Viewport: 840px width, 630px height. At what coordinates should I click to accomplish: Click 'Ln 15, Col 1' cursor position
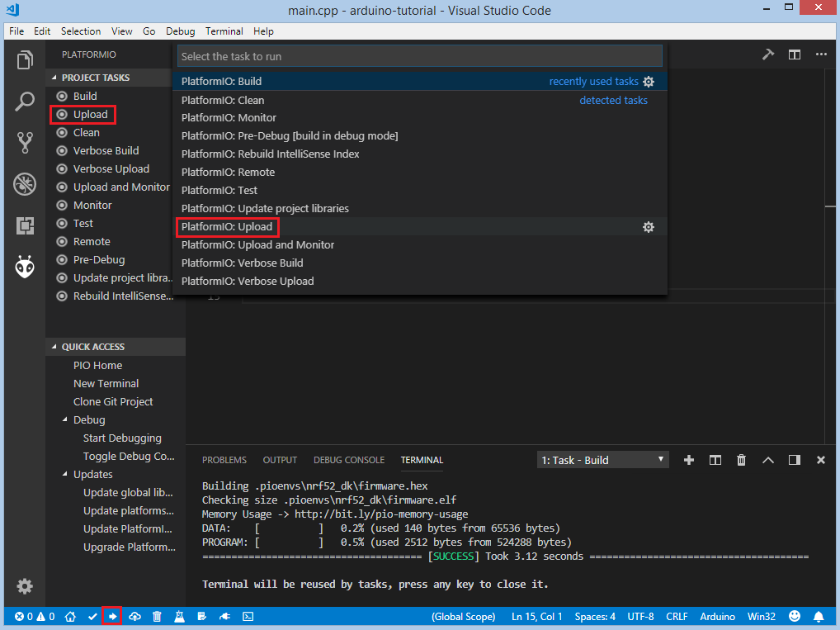coord(537,617)
